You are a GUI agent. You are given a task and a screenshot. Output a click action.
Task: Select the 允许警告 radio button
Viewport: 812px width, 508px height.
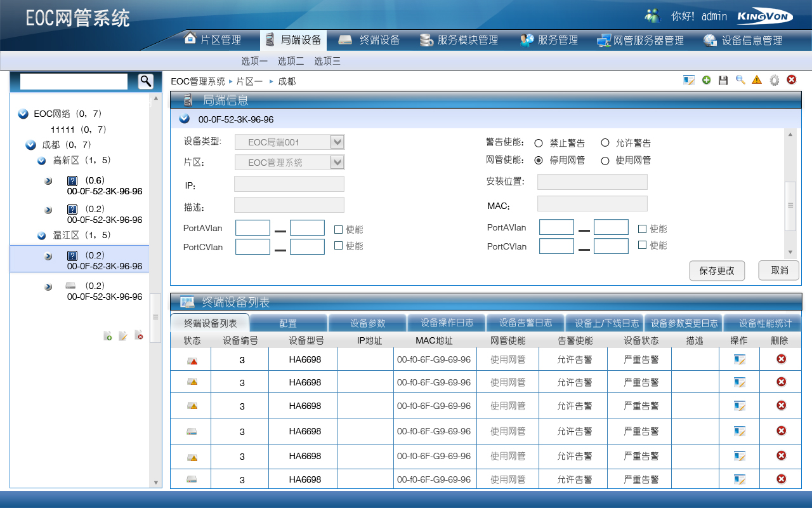(x=605, y=143)
